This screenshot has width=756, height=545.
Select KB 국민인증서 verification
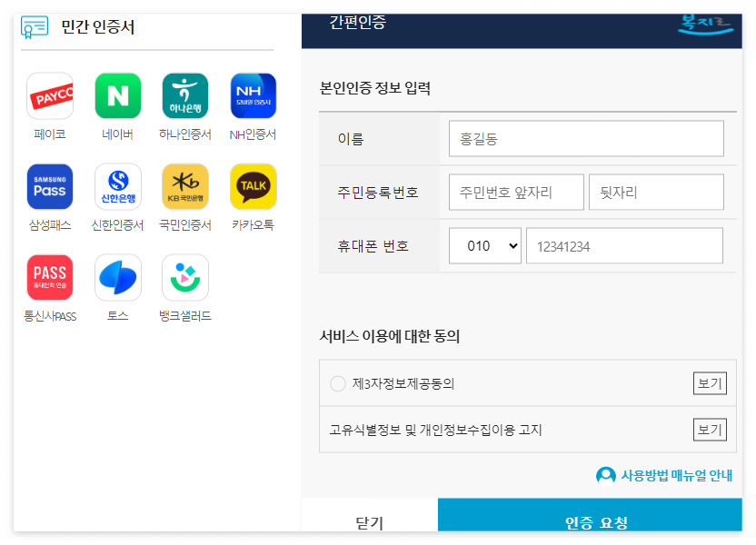point(184,186)
